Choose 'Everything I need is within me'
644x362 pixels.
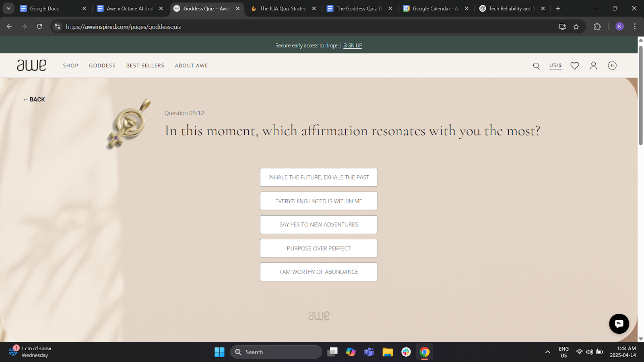click(x=318, y=201)
